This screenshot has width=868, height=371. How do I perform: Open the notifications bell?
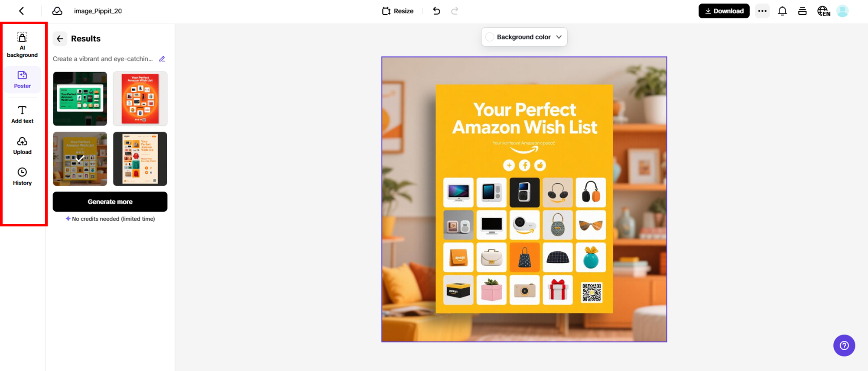pos(782,11)
